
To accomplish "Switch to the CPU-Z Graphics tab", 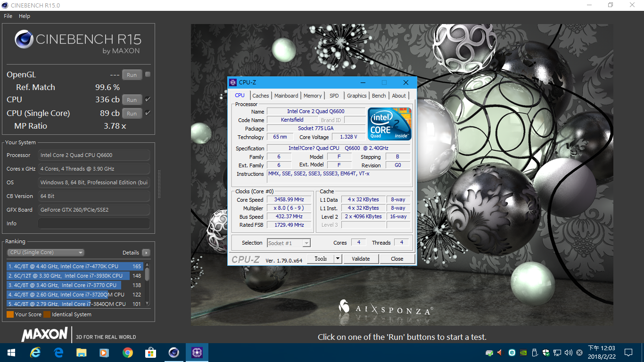I will (x=357, y=96).
